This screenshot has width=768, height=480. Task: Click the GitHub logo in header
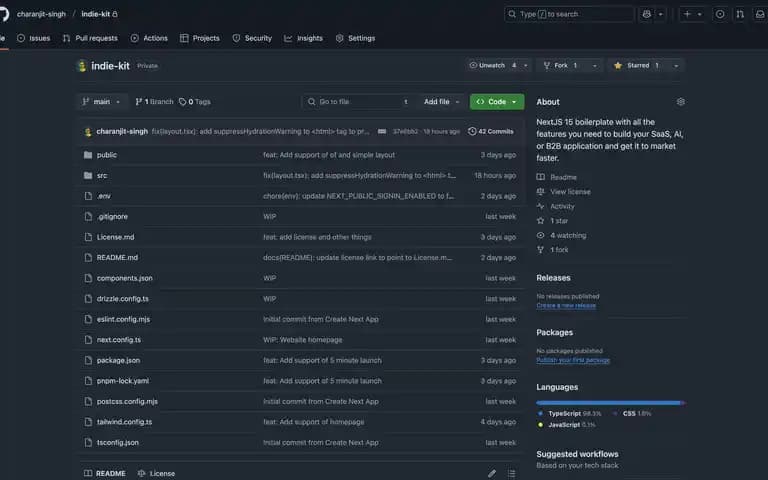[3, 14]
